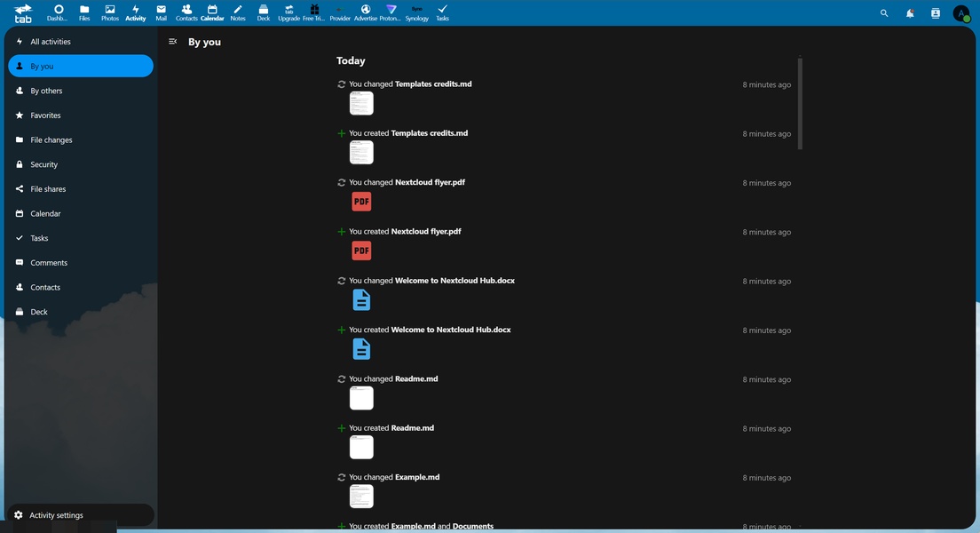
Task: Open Nextcloud flyer.pdf changed link
Action: coord(430,182)
